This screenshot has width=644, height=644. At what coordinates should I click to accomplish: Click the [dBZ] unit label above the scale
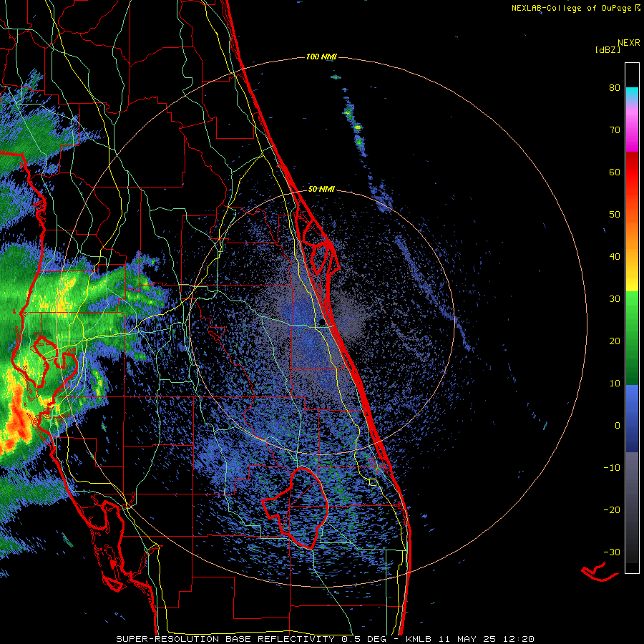click(608, 49)
